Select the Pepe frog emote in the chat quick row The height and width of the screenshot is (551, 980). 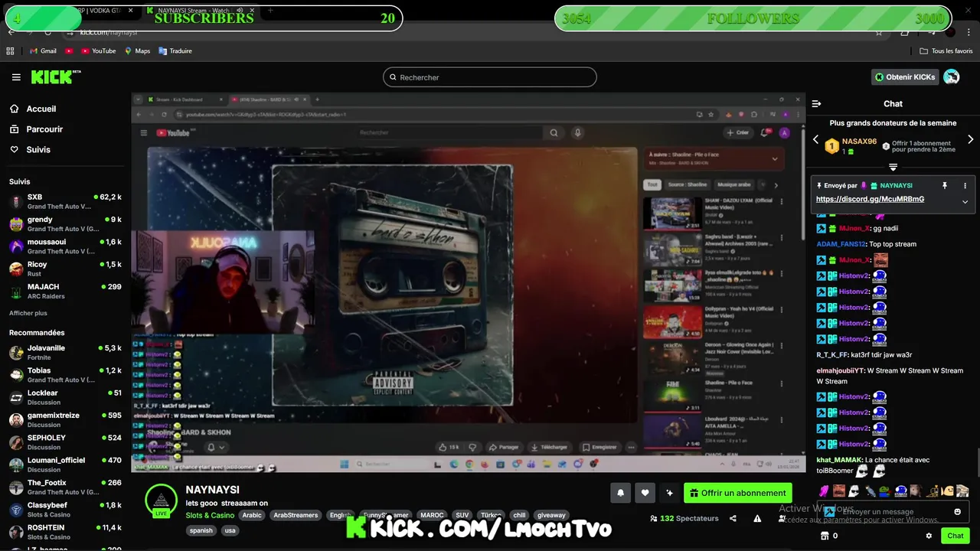[885, 491]
